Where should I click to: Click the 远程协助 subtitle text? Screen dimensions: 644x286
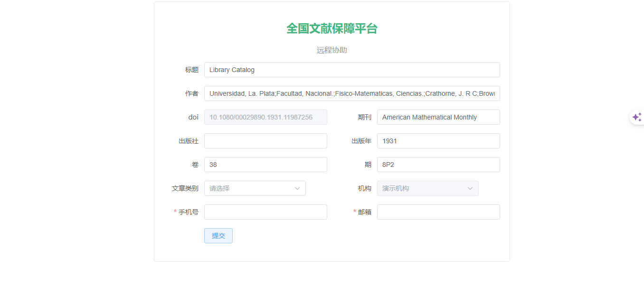click(x=331, y=50)
